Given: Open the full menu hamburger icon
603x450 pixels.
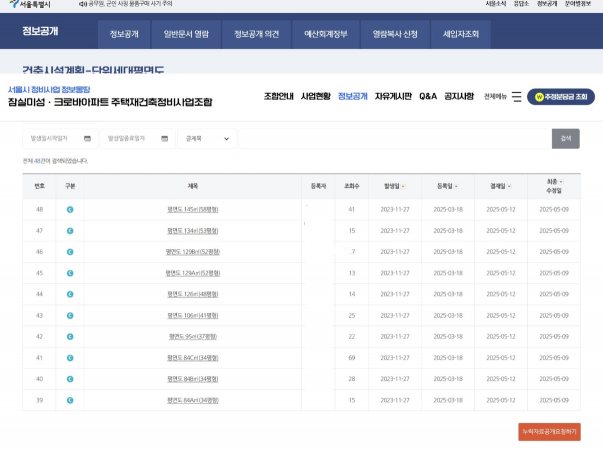Looking at the screenshot, I should pyautogui.click(x=516, y=97).
